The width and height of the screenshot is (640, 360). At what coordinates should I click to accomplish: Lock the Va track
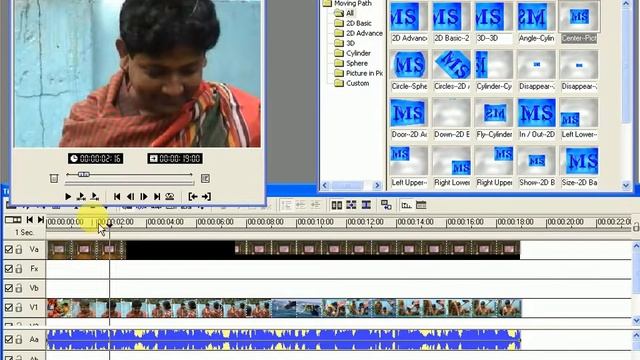pyautogui.click(x=19, y=249)
